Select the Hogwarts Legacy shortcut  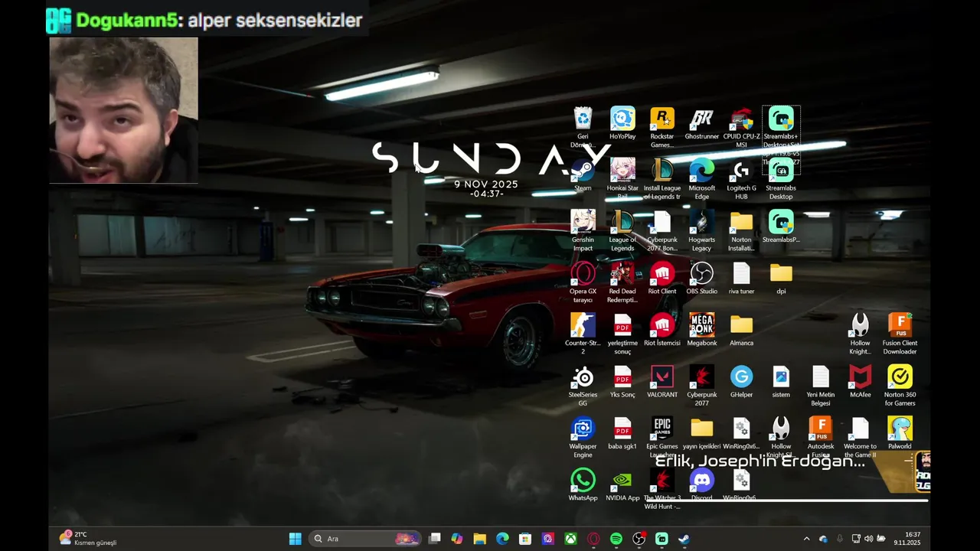[702, 230]
